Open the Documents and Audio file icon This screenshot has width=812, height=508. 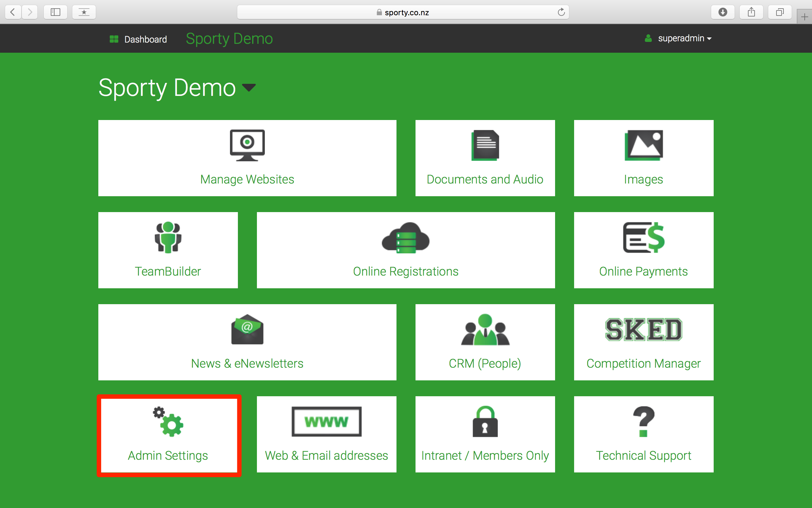coord(485,145)
